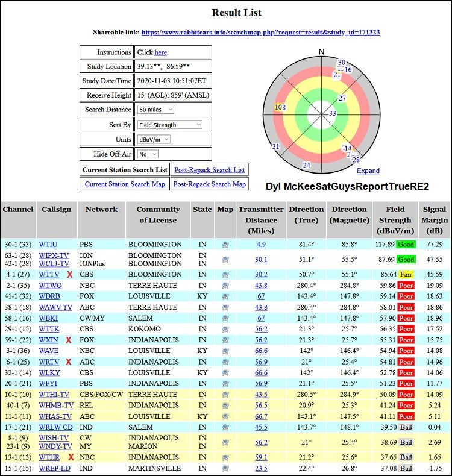Click the 4.9 miles distance link

click(261, 245)
